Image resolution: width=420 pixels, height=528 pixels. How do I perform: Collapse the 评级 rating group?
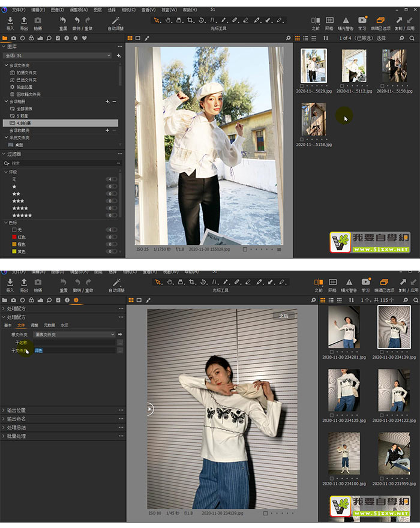pos(6,172)
